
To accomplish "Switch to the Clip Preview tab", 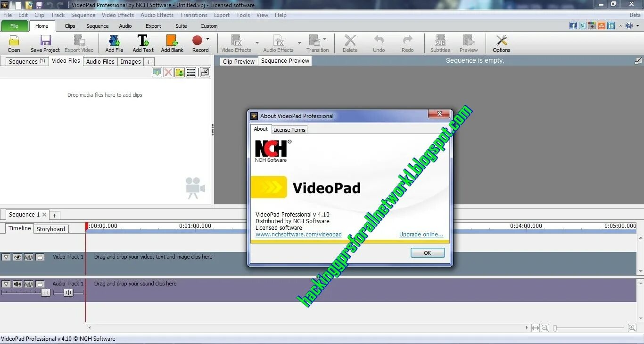I will point(239,61).
